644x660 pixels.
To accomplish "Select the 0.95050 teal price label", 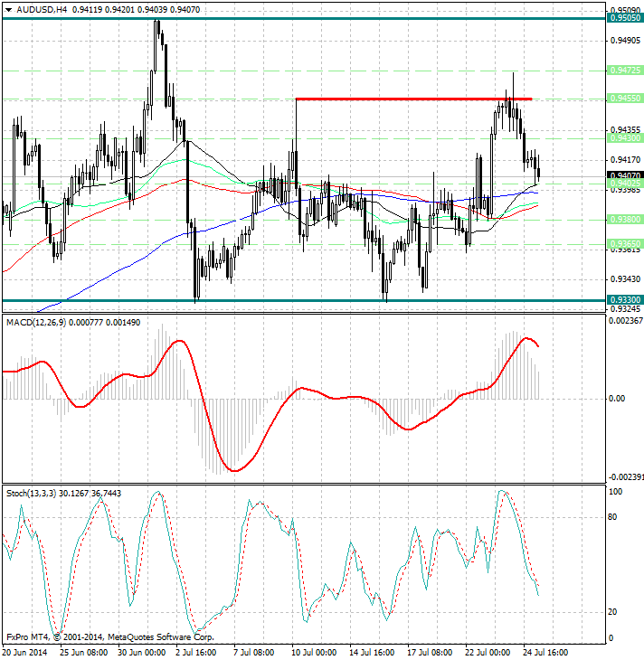I will point(626,18).
